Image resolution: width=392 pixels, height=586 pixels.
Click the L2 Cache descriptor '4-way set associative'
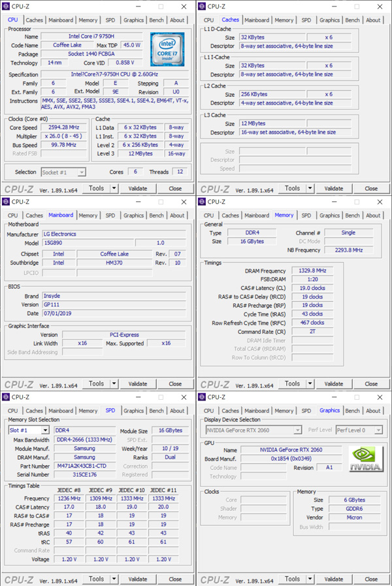[x=295, y=103]
